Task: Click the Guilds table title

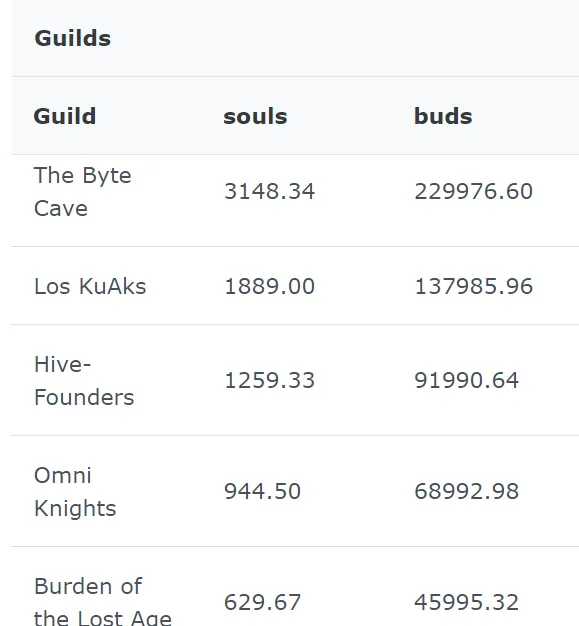Action: point(73,38)
